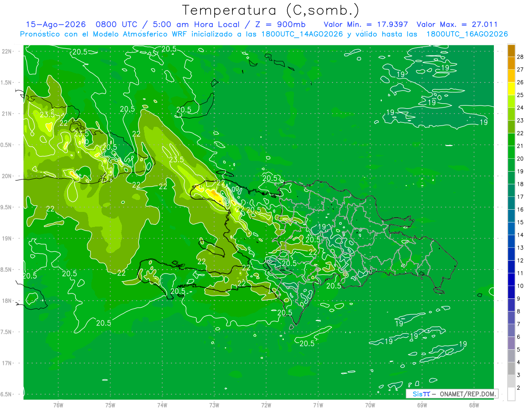Click the "74W" longitude axis label
532x411 pixels.
pos(162,405)
